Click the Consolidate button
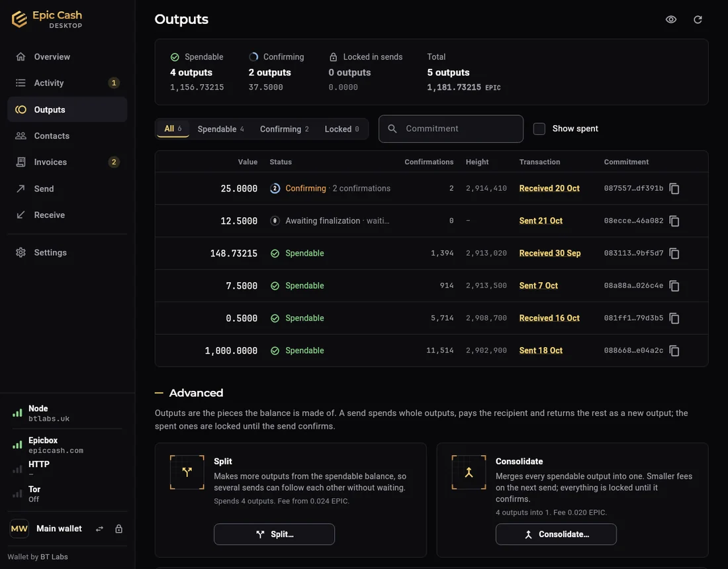Screen dimensions: 728x569 coord(556,534)
